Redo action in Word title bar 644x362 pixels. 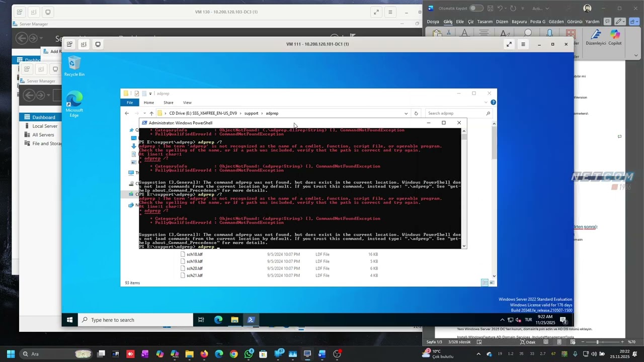tap(513, 9)
